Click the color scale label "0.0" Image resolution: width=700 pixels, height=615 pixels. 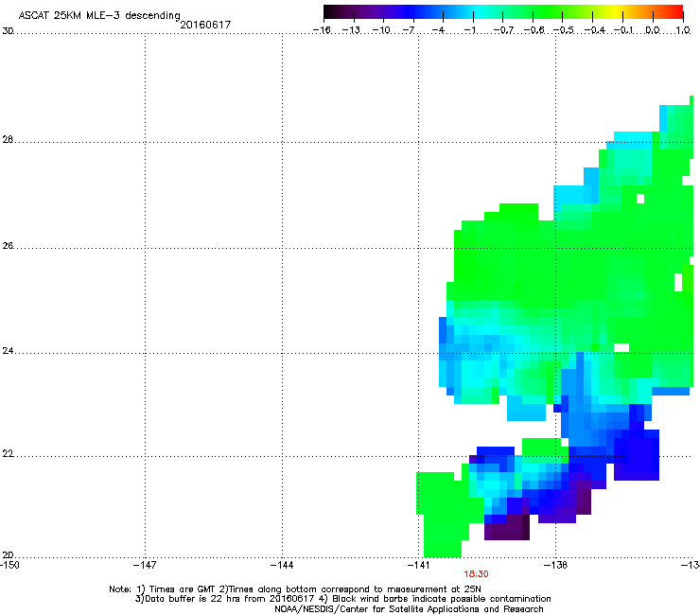point(653,30)
